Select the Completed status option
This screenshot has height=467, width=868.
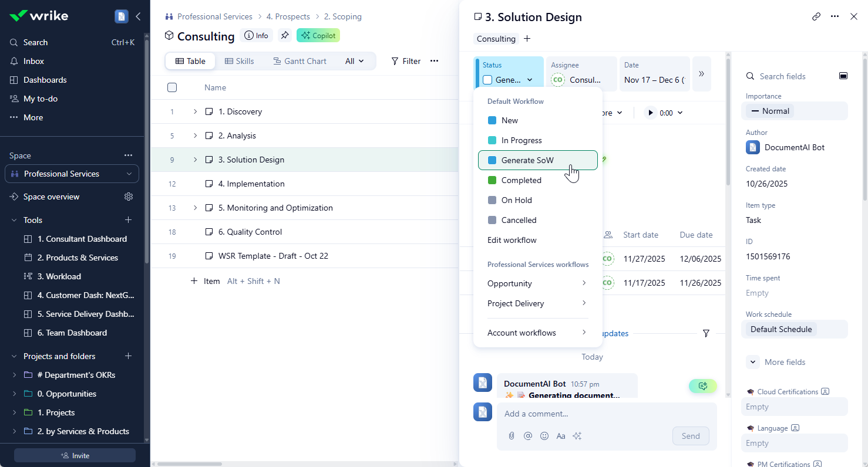522,180
